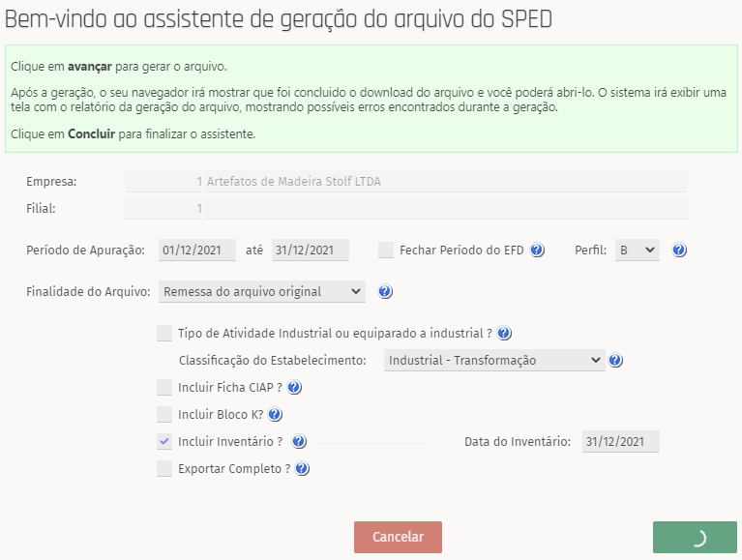Uncheck the Incluir Inventário checkbox

164,442
